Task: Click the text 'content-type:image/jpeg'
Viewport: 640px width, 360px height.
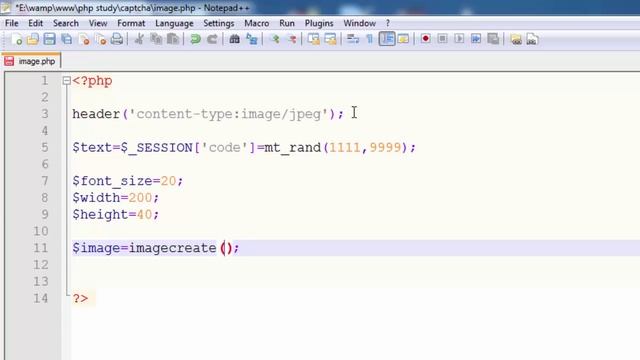Action: tap(229, 114)
